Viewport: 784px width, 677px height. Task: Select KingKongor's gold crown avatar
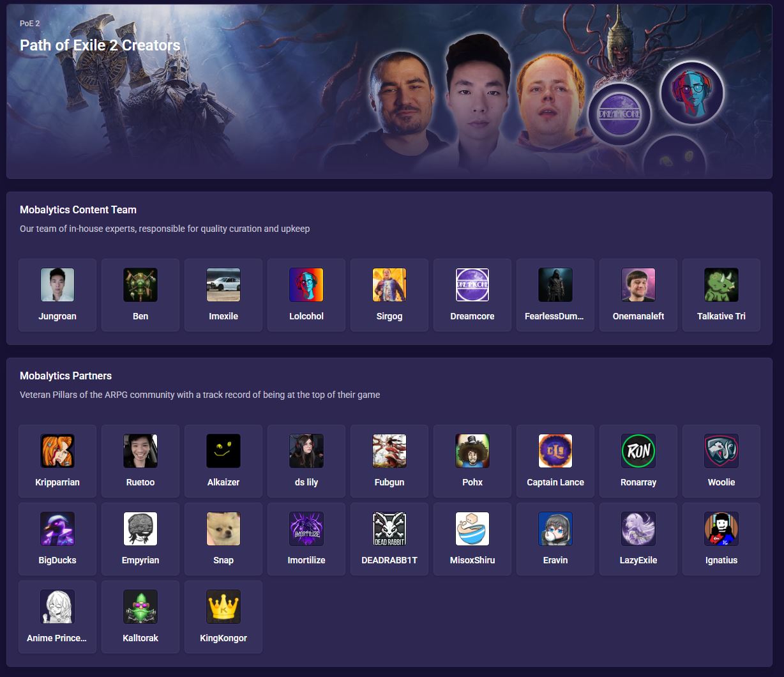pyautogui.click(x=223, y=607)
